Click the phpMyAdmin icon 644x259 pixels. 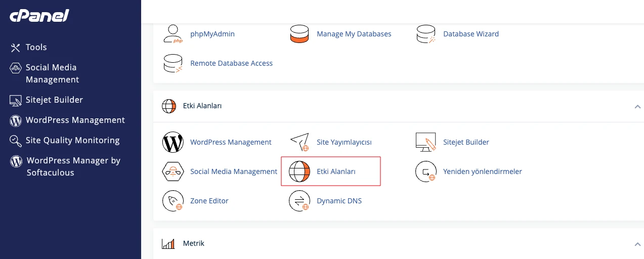pyautogui.click(x=173, y=34)
